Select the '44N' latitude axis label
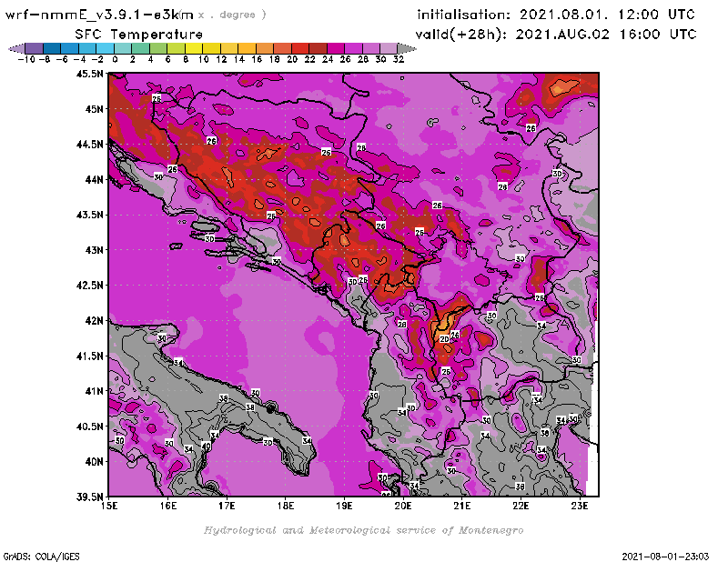This screenshot has height=562, width=728. pyautogui.click(x=94, y=179)
